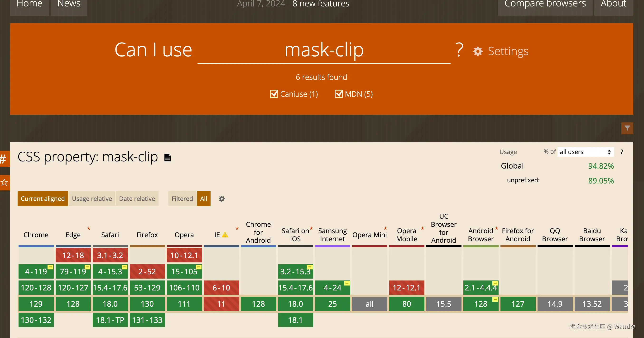Screen dimensions: 644x338
Task: Open the all users usage dropdown
Action: click(585, 152)
